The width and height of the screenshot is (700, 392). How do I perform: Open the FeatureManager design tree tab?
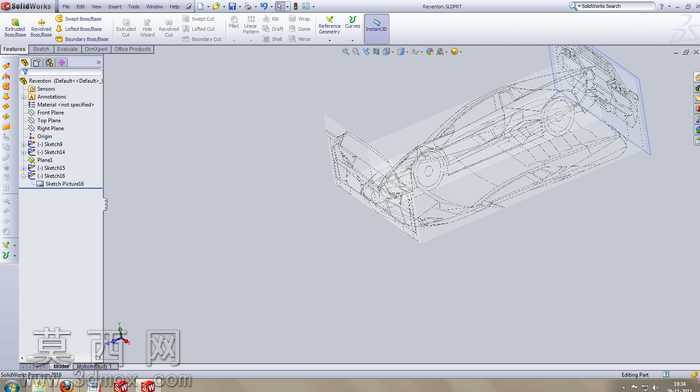[x=25, y=63]
